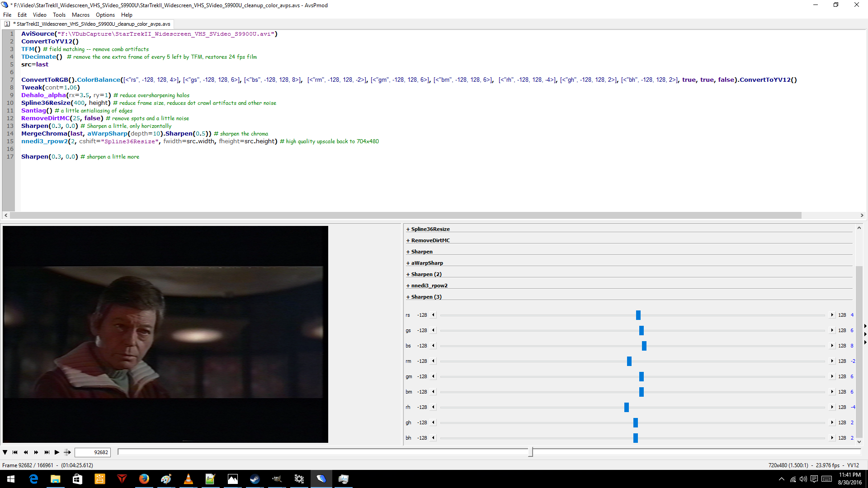The height and width of the screenshot is (488, 868).
Task: Jump to previous bookmark with skip-back icon
Action: pyautogui.click(x=15, y=452)
